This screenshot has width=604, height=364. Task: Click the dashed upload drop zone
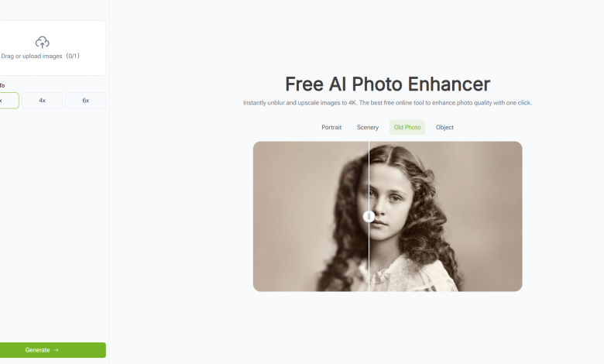[x=53, y=48]
